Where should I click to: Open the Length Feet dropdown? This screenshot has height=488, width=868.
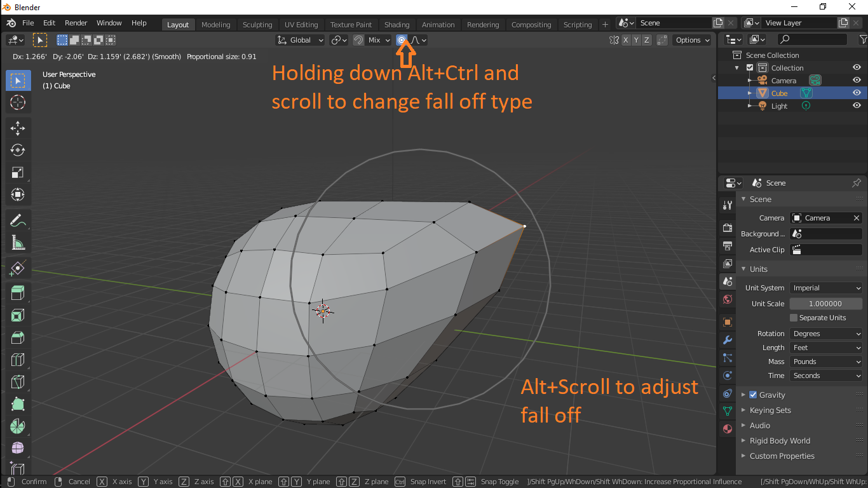coord(826,348)
